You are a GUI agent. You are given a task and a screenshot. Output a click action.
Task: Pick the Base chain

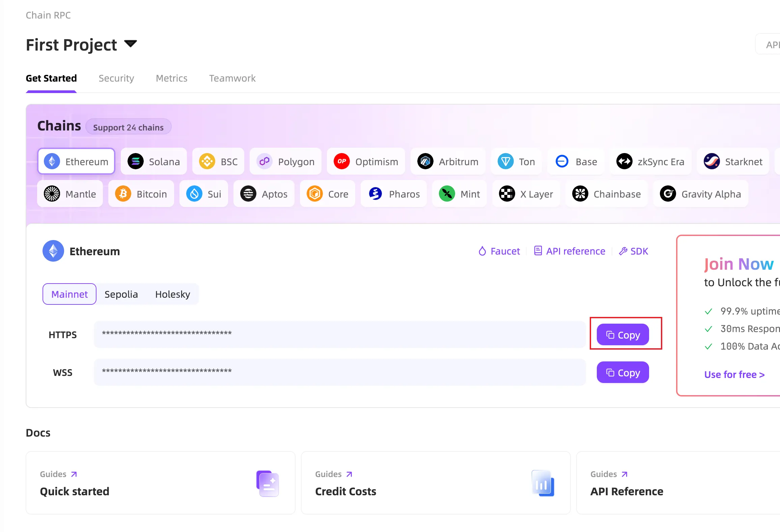576,161
